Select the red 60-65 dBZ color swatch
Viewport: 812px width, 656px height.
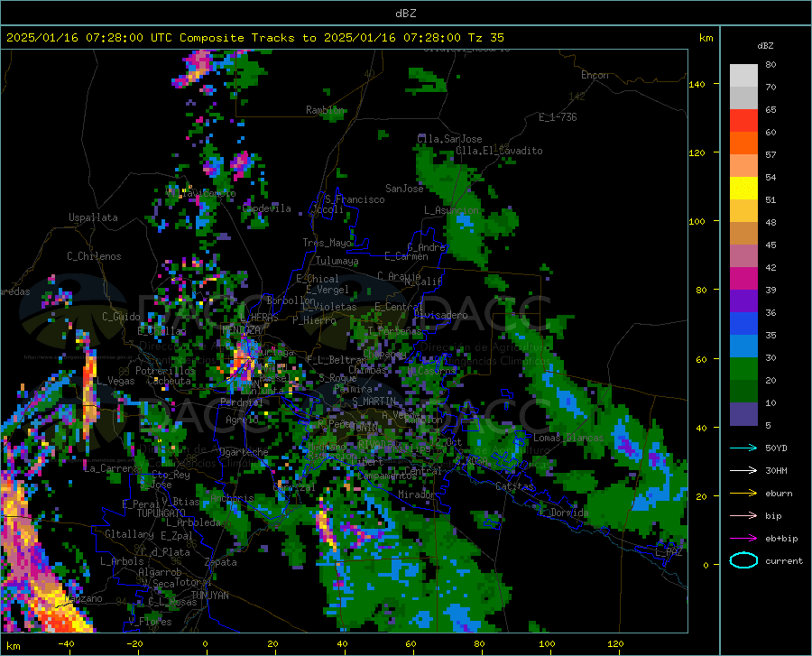coord(743,121)
